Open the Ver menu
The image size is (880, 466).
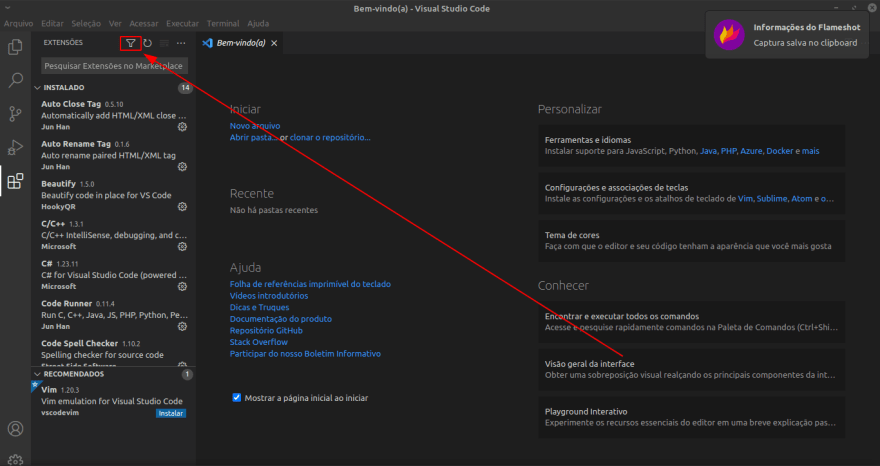(115, 24)
